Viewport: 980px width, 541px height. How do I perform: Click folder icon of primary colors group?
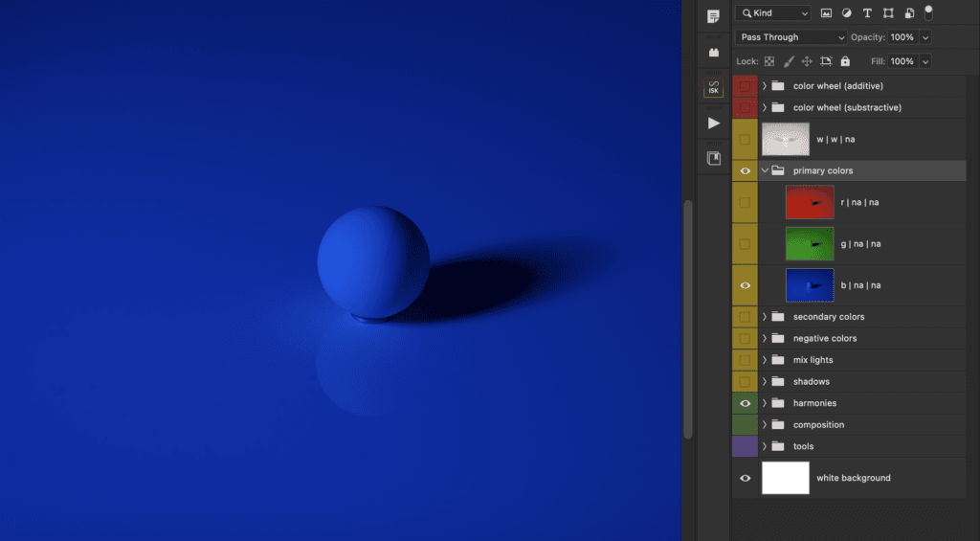tap(777, 170)
